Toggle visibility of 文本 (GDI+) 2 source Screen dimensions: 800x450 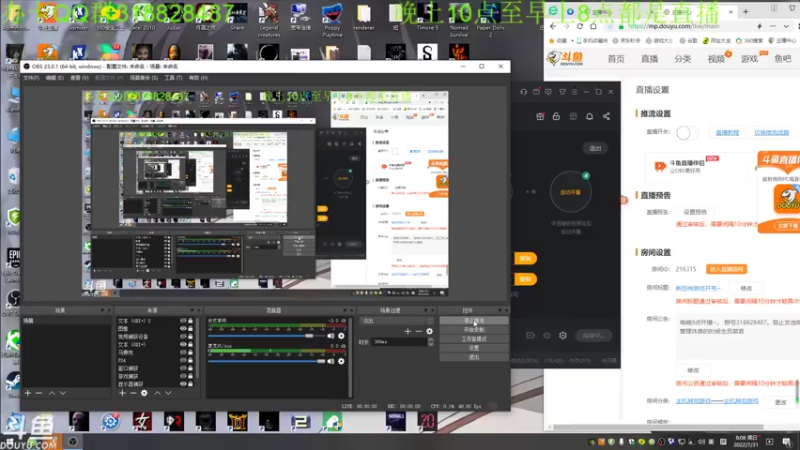[183, 321]
